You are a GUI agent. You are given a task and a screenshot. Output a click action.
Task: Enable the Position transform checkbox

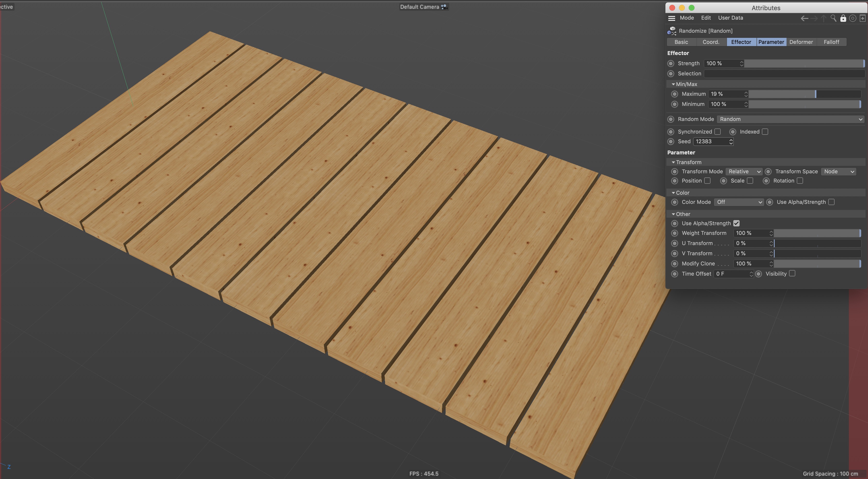click(x=707, y=181)
